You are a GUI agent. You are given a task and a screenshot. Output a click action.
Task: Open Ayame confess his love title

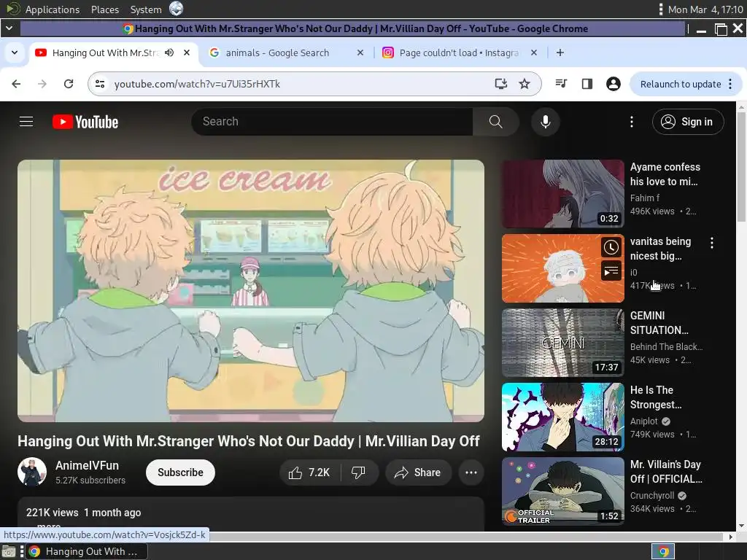click(665, 174)
